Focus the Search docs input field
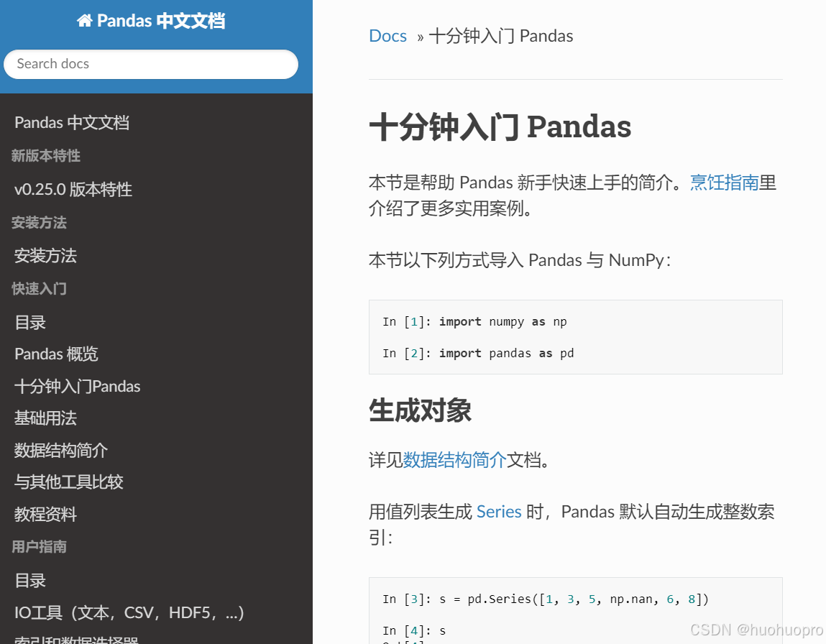826x644 pixels. coord(151,64)
